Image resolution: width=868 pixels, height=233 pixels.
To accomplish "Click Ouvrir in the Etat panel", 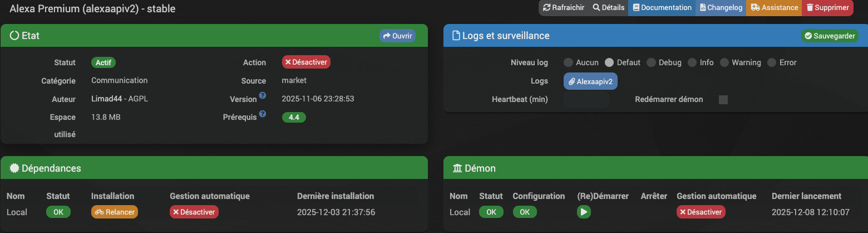I will pyautogui.click(x=397, y=36).
